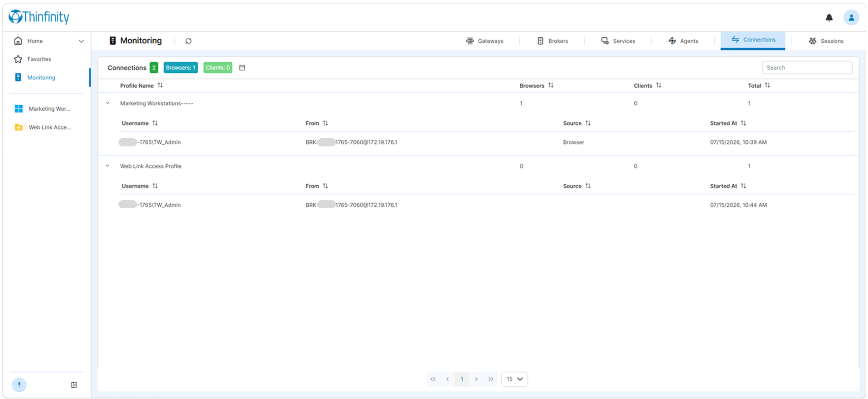
Task: Sort Web Link Access connections by From
Action: tap(325, 186)
